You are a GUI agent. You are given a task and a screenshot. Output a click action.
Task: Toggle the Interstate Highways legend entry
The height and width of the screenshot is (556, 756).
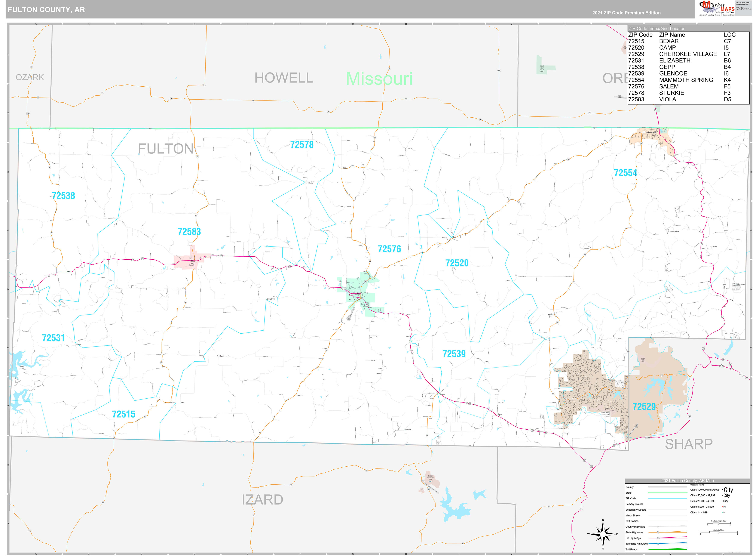click(x=657, y=544)
